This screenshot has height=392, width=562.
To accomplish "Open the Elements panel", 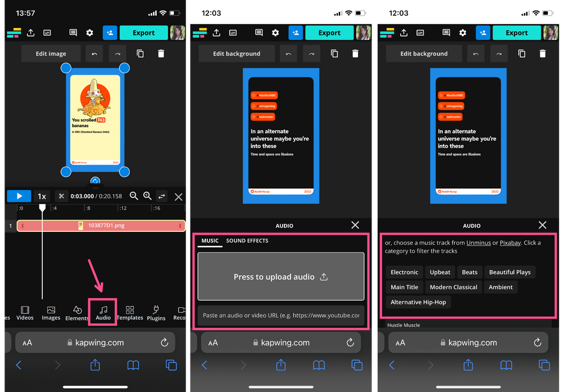I will 77,313.
